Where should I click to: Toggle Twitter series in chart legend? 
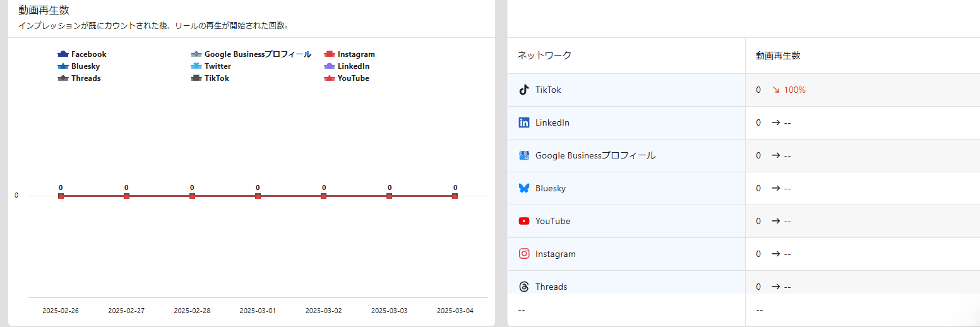coord(217,66)
